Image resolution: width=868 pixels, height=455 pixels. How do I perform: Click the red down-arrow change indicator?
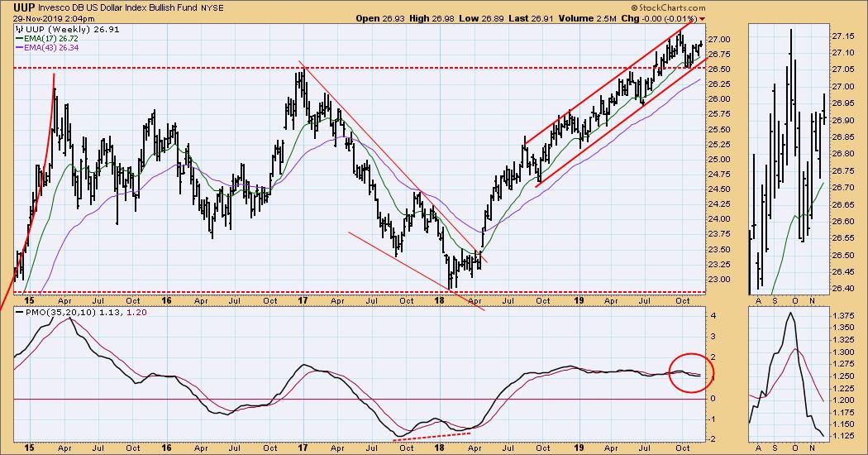click(x=703, y=19)
